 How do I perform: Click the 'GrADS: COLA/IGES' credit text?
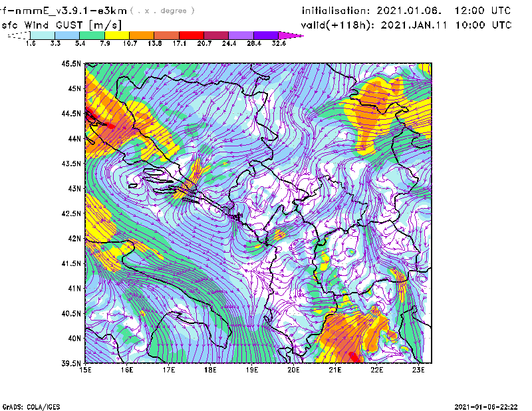tap(31, 407)
